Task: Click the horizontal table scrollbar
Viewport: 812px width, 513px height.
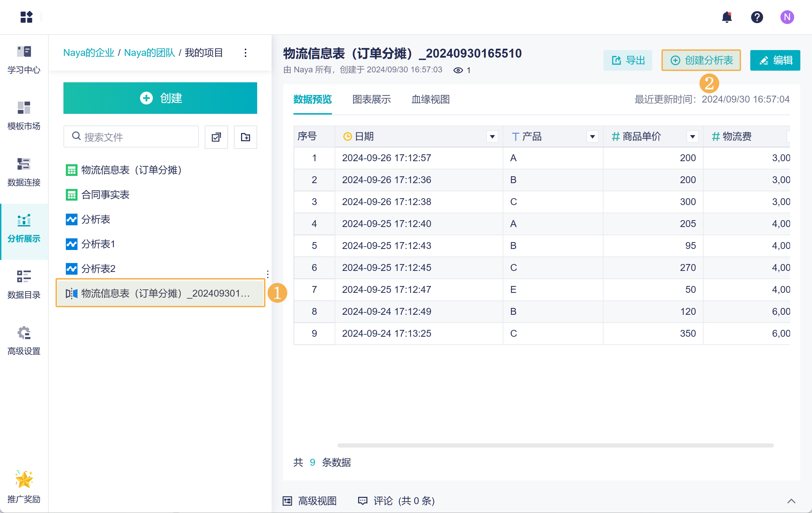Action: (556, 445)
